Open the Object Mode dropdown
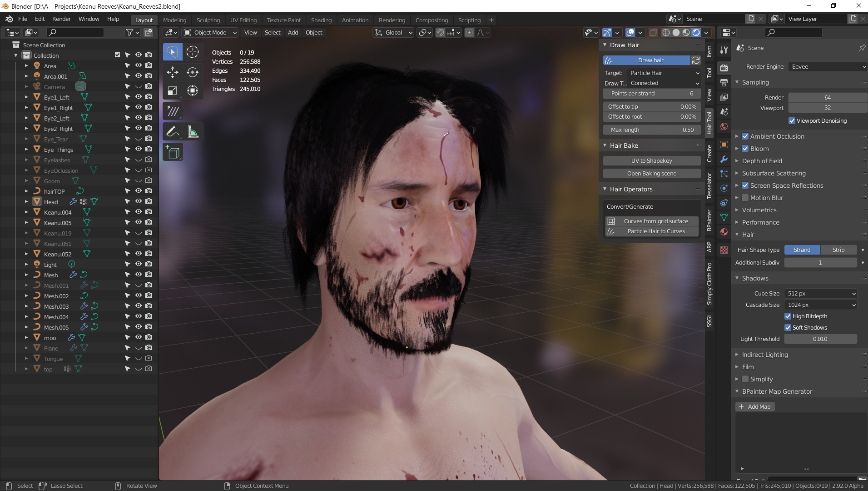Viewport: 868px width, 491px height. pyautogui.click(x=210, y=32)
